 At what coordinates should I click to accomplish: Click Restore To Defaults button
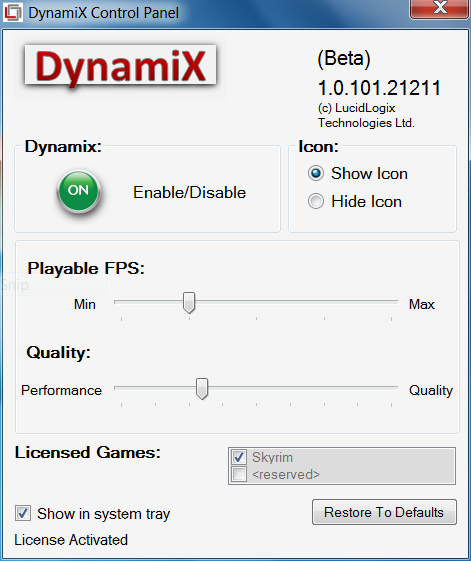pos(384,512)
